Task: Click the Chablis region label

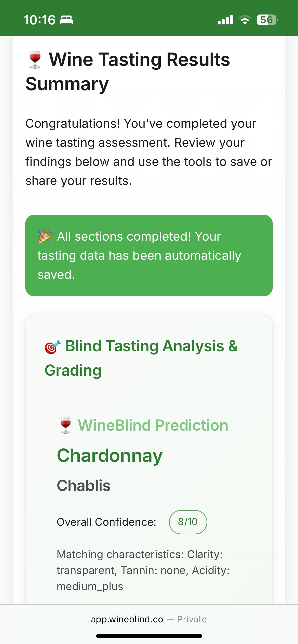Action: pyautogui.click(x=84, y=485)
